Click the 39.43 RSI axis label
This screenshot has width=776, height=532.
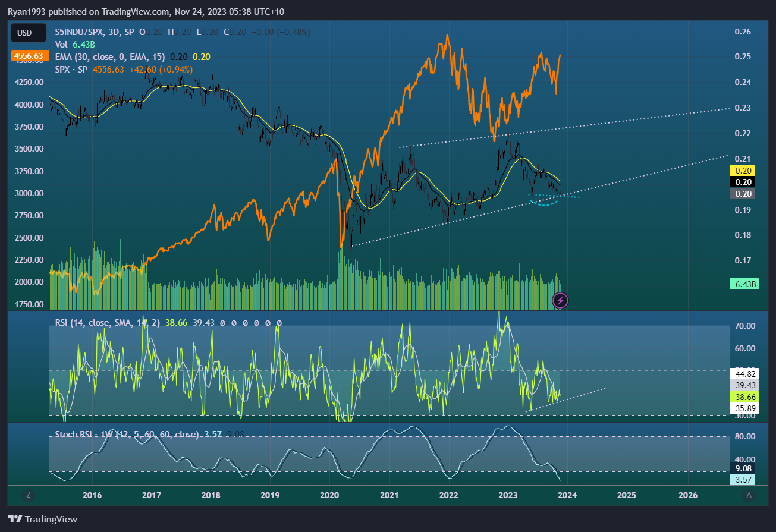click(x=745, y=385)
